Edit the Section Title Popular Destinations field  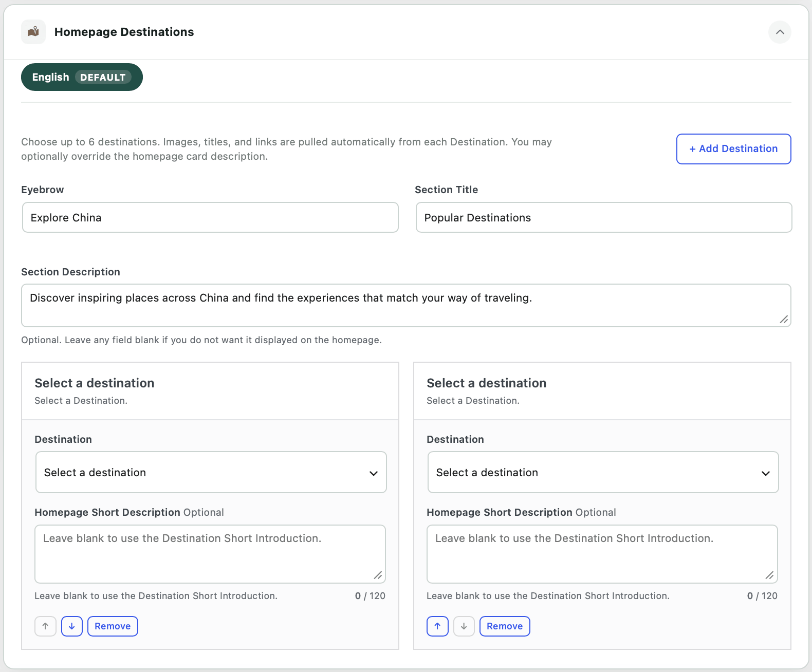coord(604,217)
